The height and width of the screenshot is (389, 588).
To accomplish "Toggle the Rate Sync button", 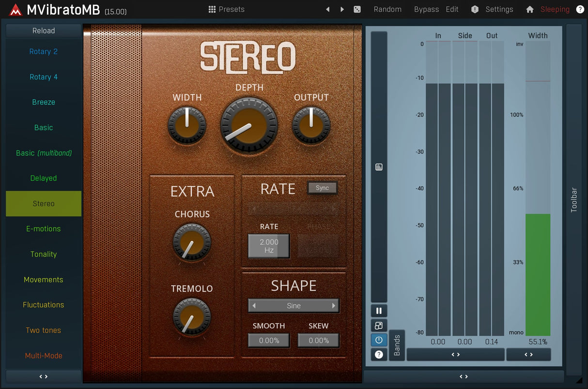I will (322, 188).
